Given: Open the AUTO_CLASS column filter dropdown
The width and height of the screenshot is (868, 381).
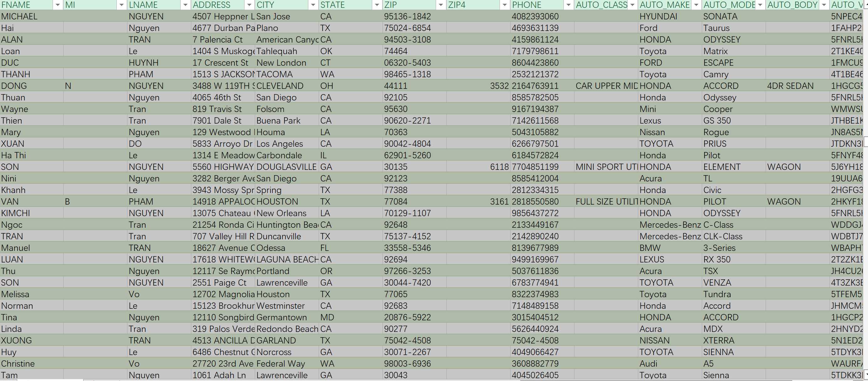Looking at the screenshot, I should [633, 5].
